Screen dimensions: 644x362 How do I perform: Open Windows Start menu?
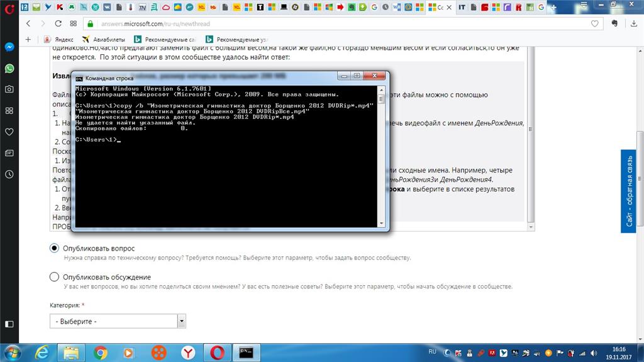(x=11, y=353)
